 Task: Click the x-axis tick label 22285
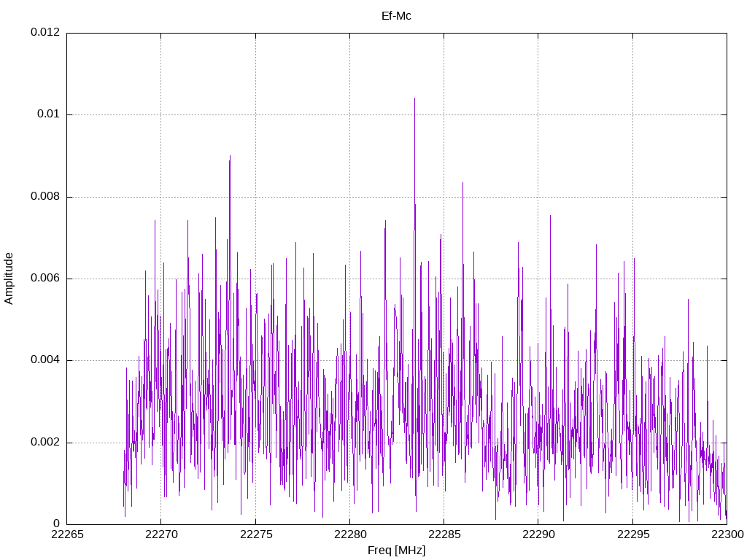click(444, 534)
